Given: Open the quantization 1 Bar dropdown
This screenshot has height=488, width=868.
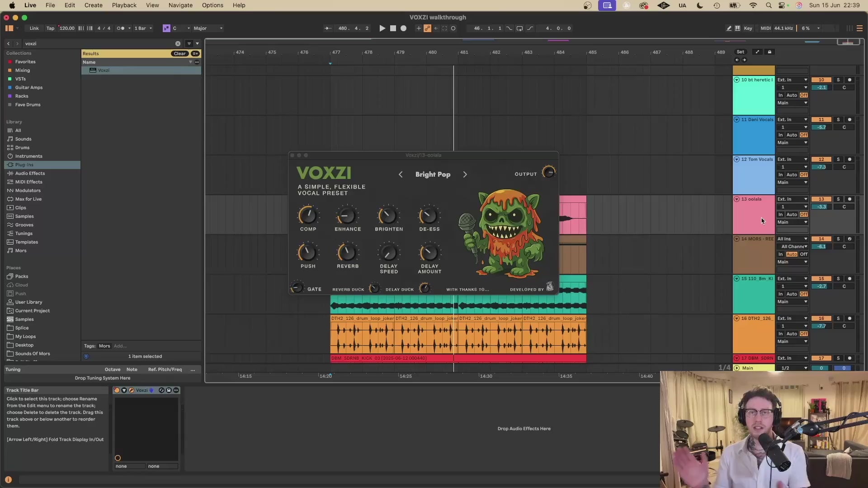Looking at the screenshot, I should tap(143, 28).
